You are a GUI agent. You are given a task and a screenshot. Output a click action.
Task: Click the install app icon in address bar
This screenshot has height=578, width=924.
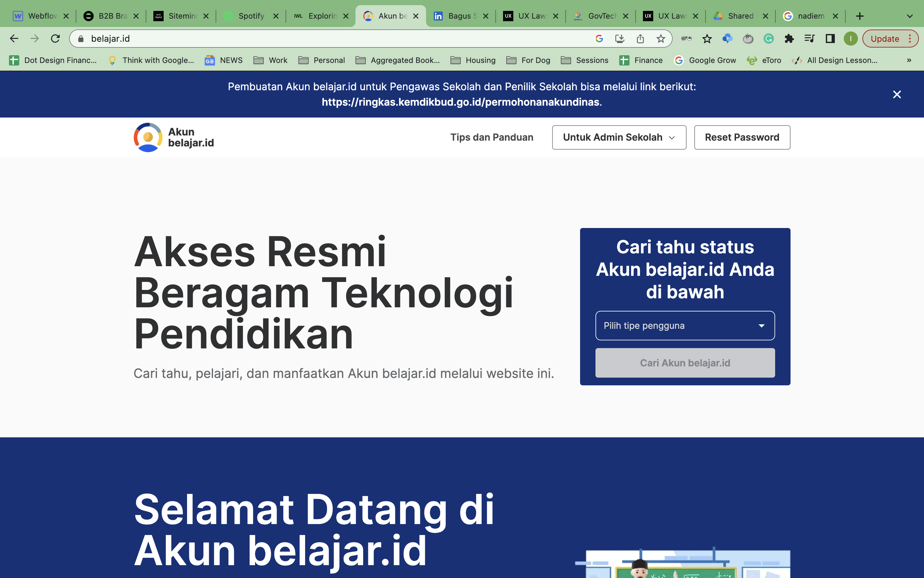[x=620, y=39]
